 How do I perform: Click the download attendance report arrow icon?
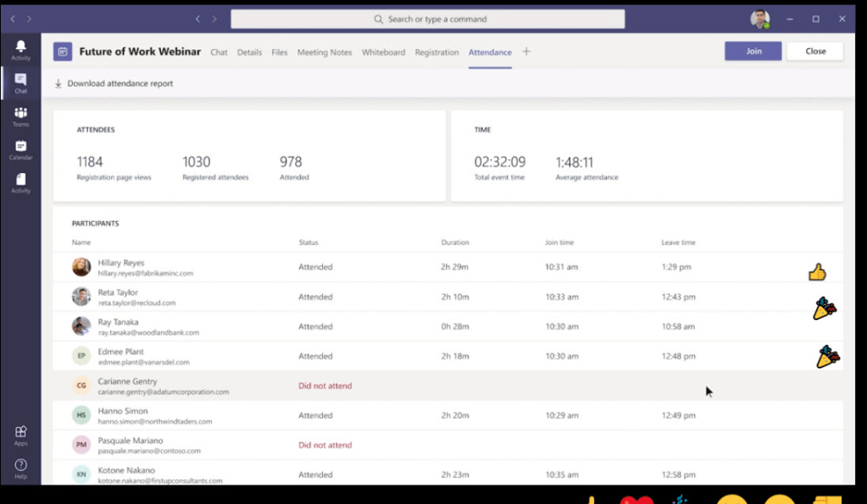coord(58,84)
